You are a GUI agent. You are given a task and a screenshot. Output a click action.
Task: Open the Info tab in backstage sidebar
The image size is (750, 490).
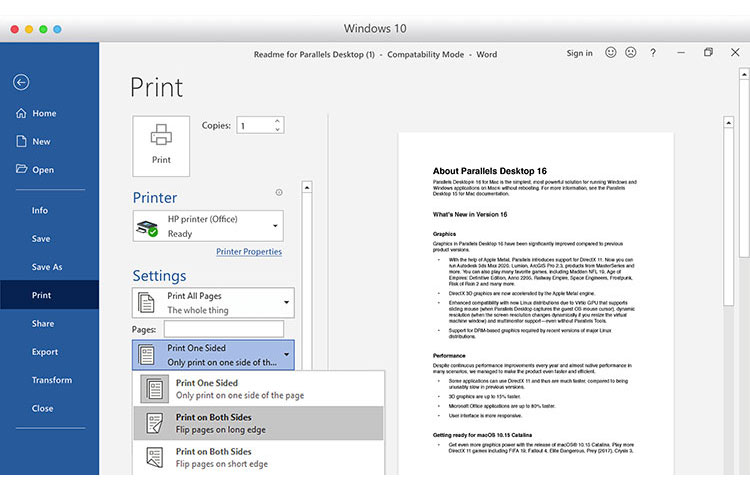[40, 211]
